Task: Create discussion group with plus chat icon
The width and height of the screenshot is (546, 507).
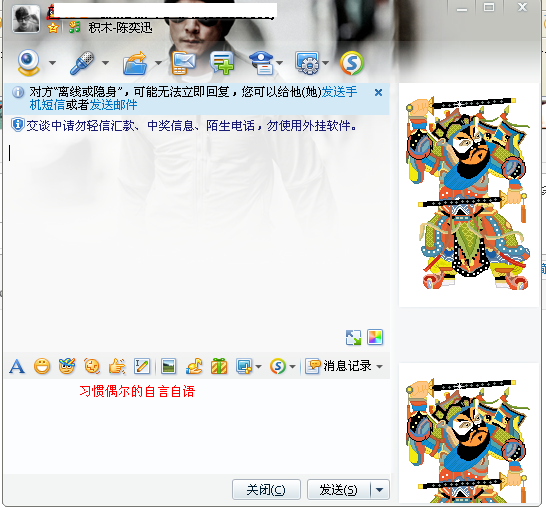Action: coord(222,63)
